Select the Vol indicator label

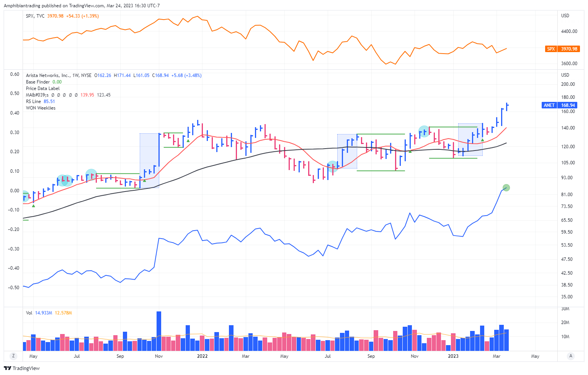pyautogui.click(x=29, y=313)
